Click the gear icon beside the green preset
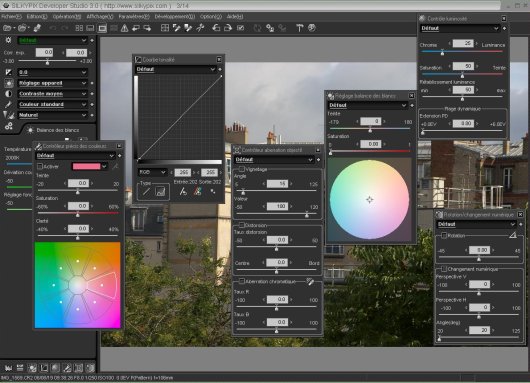Screen dimensions: 530x383 coord(8,40)
